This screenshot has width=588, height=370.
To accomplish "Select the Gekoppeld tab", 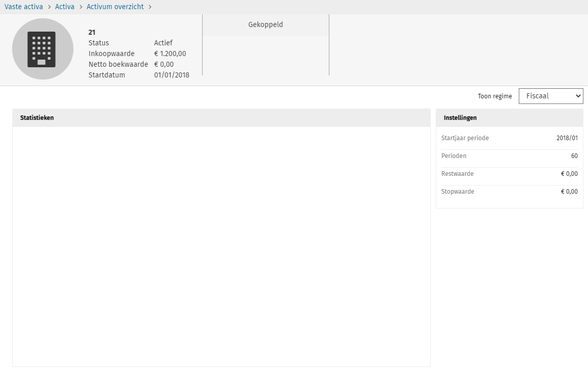I will pos(265,24).
